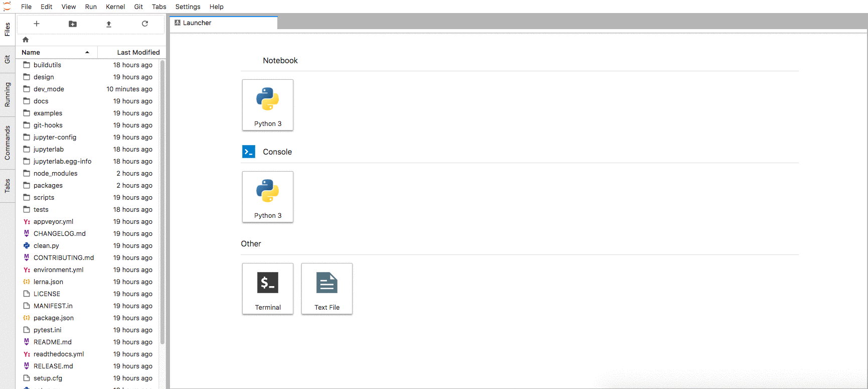Viewport: 868px width, 389px height.
Task: Launch a Python 3 console
Action: [268, 197]
